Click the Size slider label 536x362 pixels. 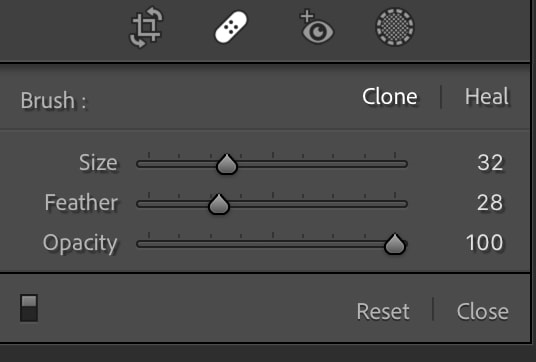(x=98, y=163)
